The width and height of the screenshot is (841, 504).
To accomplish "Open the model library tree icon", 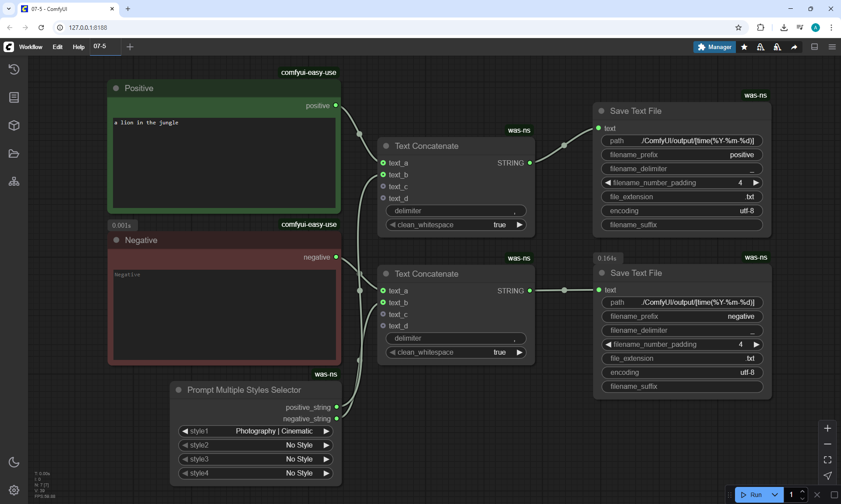I will (x=14, y=182).
